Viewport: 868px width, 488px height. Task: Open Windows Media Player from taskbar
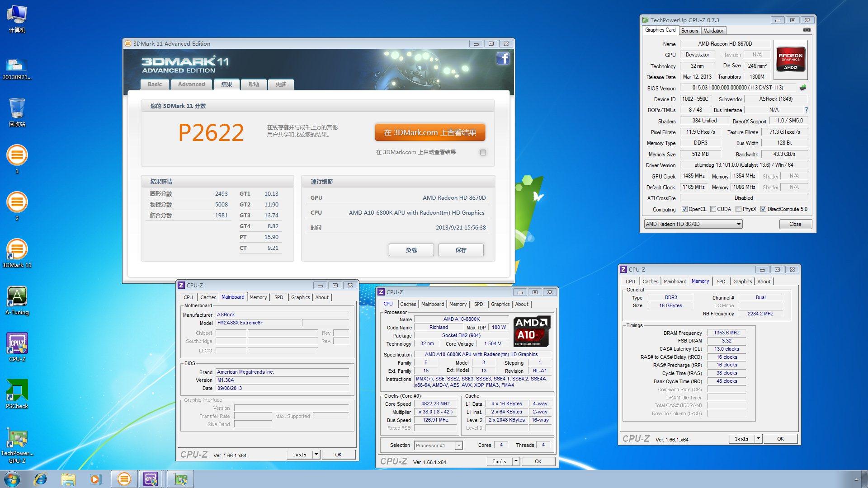(96, 479)
